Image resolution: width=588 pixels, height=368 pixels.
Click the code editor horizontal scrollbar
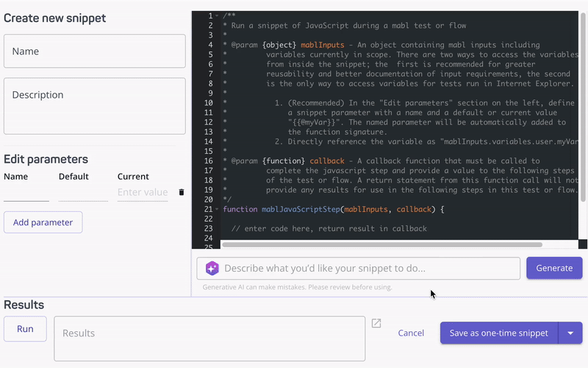pyautogui.click(x=382, y=245)
